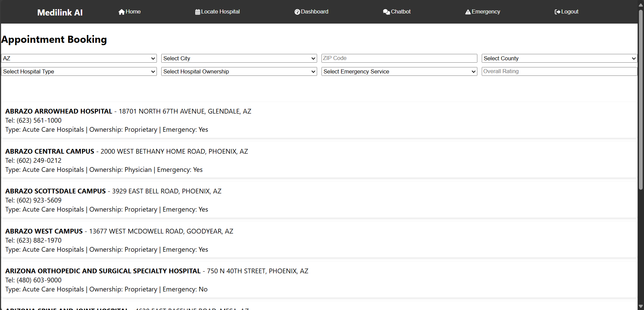
Task: Click the scrollbar up arrow
Action: click(x=641, y=5)
